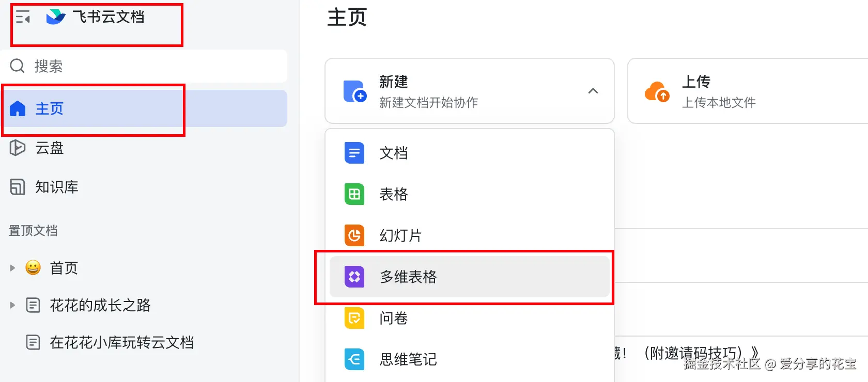Click the 上传 local file card

tap(748, 91)
